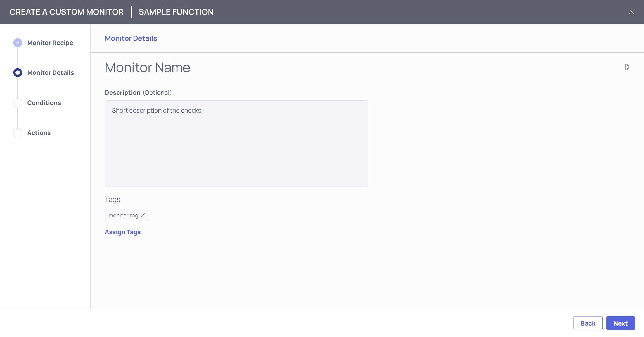Go to the Monitor Recipe step label

(x=50, y=43)
